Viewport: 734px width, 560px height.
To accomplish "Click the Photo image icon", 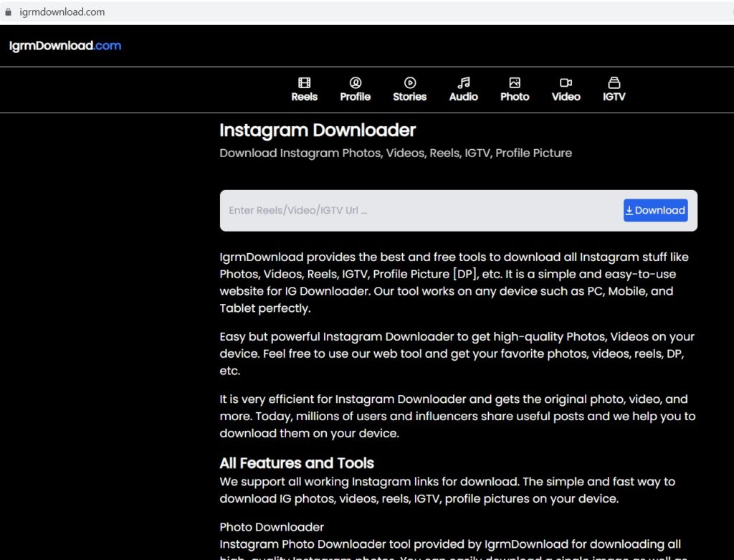I will pyautogui.click(x=515, y=83).
